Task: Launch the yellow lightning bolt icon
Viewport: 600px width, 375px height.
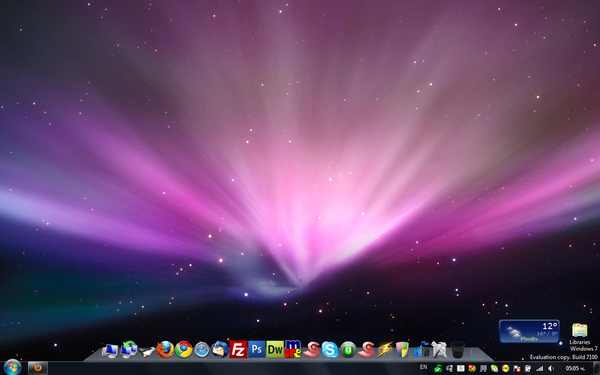Action: (x=385, y=349)
